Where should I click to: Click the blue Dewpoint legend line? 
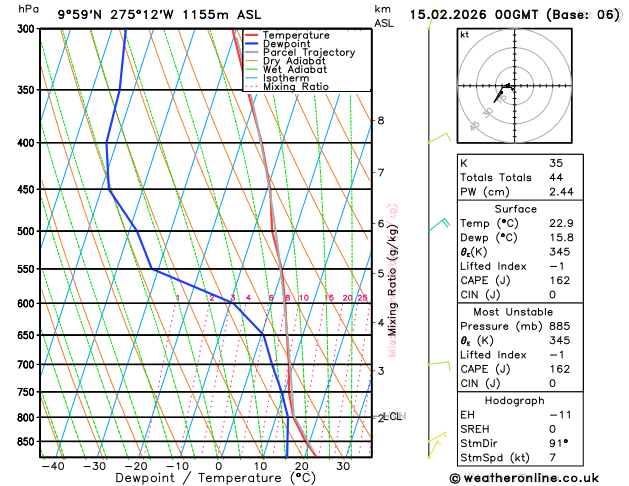pyautogui.click(x=251, y=44)
